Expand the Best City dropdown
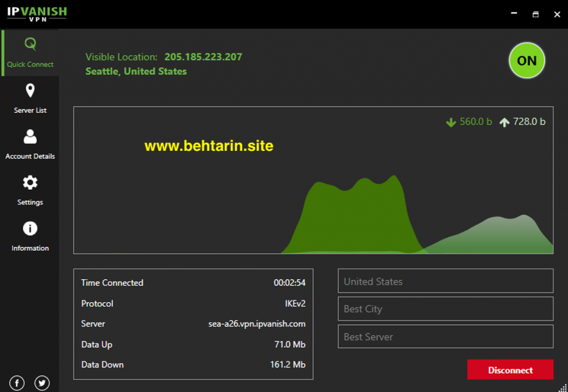Viewport: 568px width, 392px height. tap(445, 309)
